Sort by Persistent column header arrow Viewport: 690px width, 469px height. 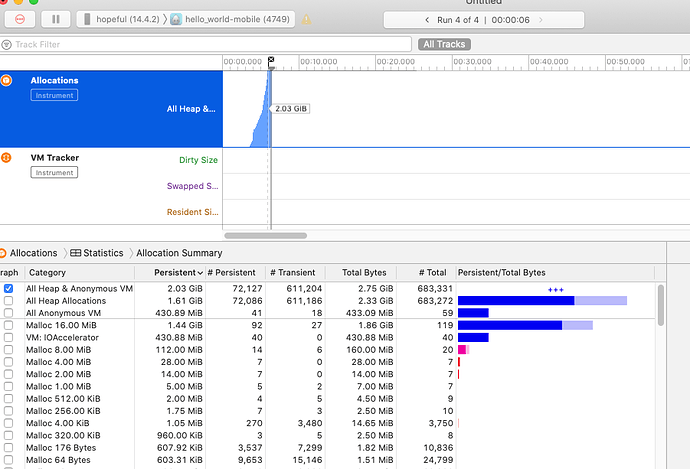point(200,273)
